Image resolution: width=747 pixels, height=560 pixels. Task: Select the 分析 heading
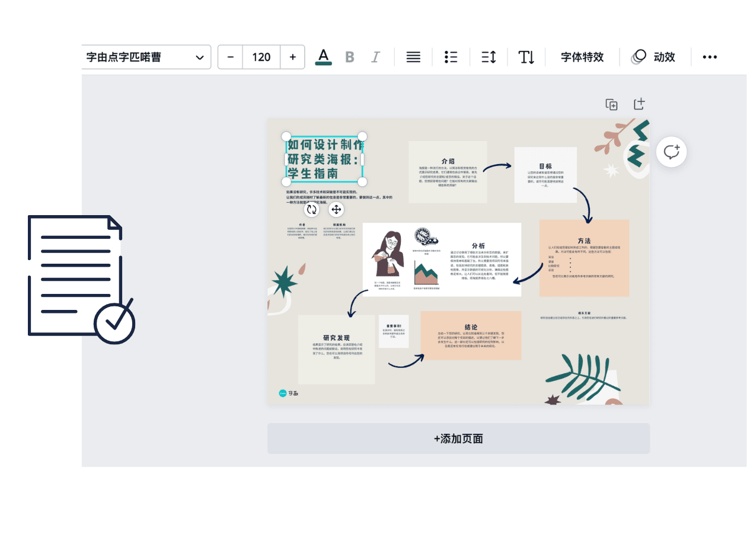pyautogui.click(x=478, y=246)
